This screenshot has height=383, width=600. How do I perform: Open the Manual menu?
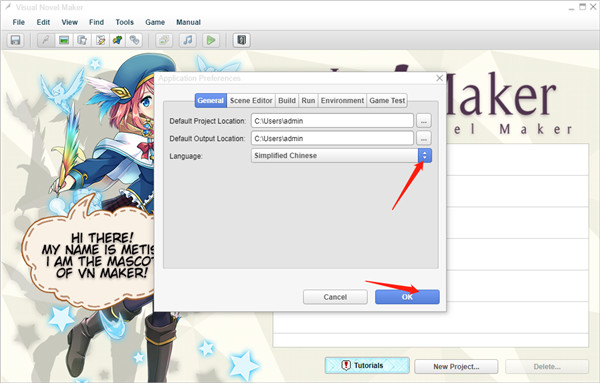(188, 22)
